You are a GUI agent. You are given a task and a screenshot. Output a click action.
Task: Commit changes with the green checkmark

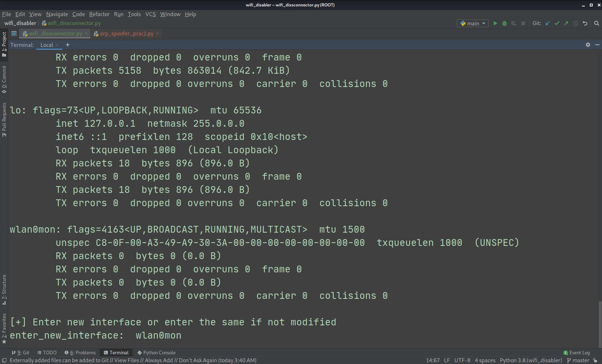pos(557,23)
